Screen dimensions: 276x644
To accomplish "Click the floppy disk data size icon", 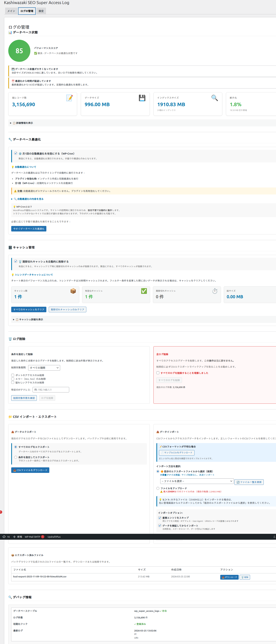I will [142, 98].
